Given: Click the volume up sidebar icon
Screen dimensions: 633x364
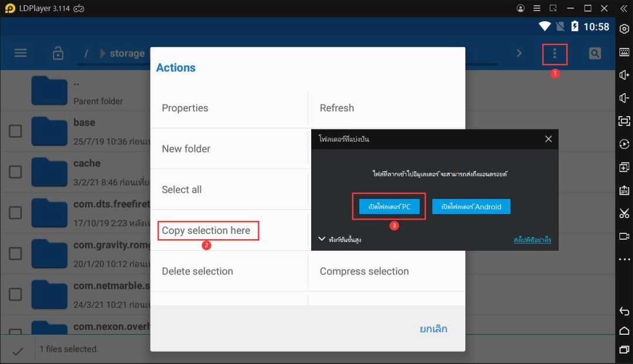Looking at the screenshot, I should click(624, 75).
